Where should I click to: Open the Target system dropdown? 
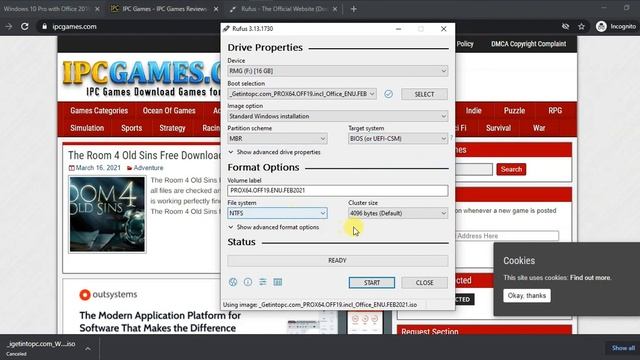pos(398,139)
